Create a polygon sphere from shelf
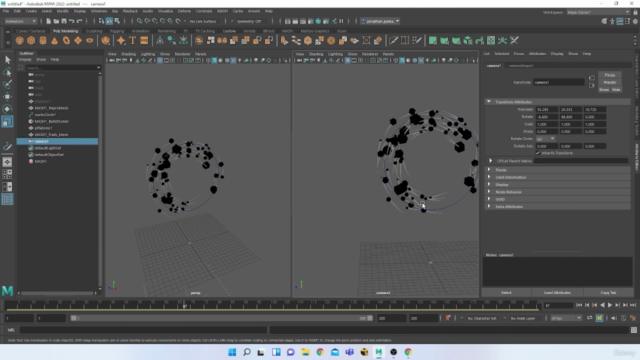This screenshot has height=360, width=640. [x=19, y=40]
